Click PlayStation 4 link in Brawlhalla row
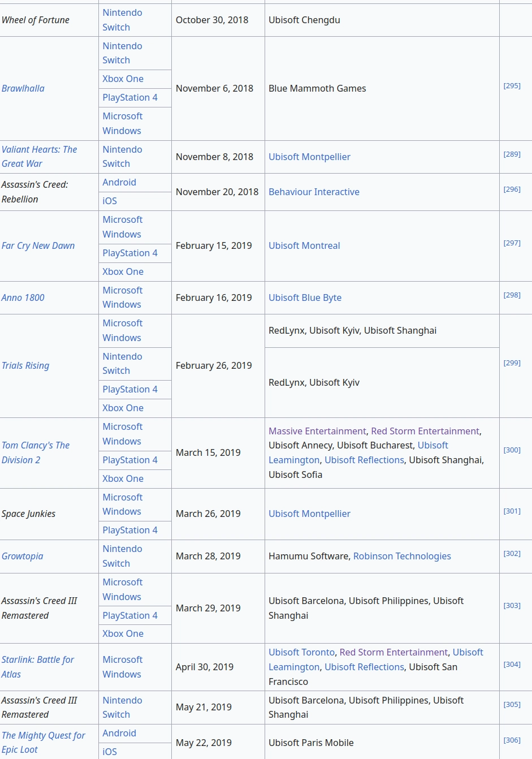This screenshot has height=759, width=532. [130, 97]
